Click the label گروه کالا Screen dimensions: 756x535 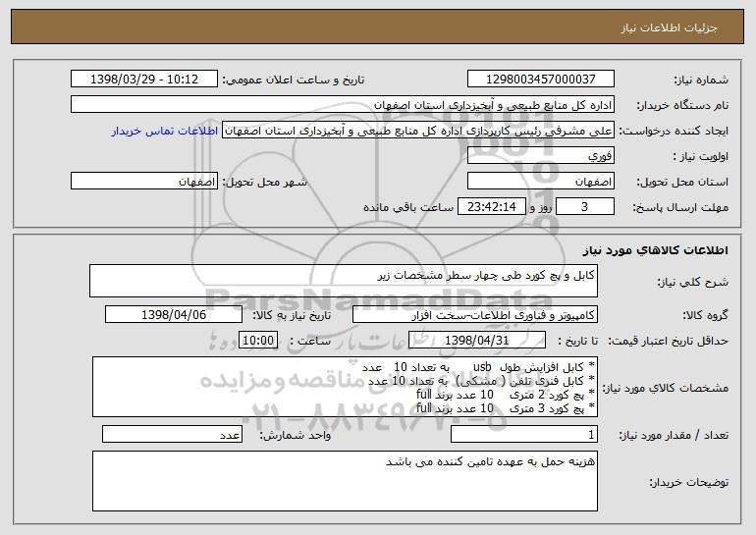point(706,316)
